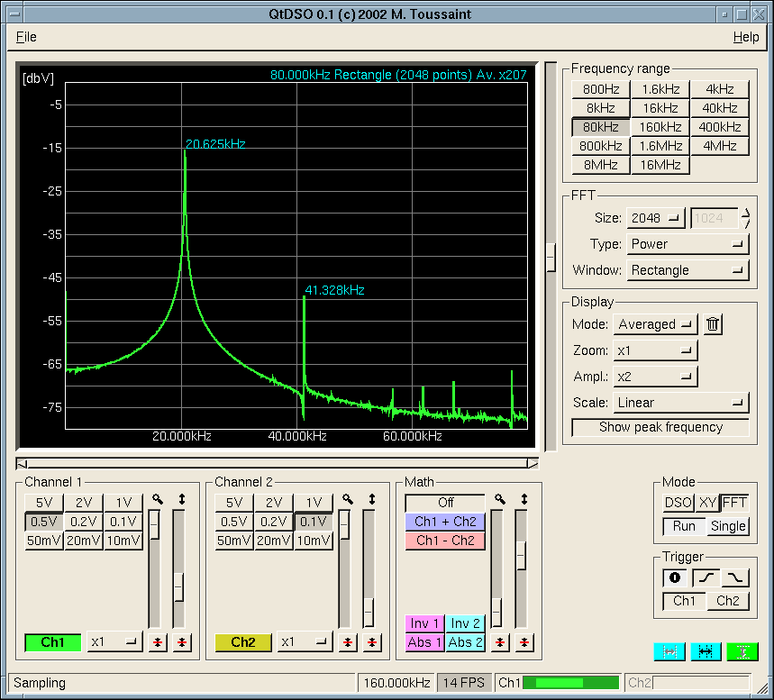This screenshot has height=700, width=774.
Task: Open the File menu
Action: 26,37
